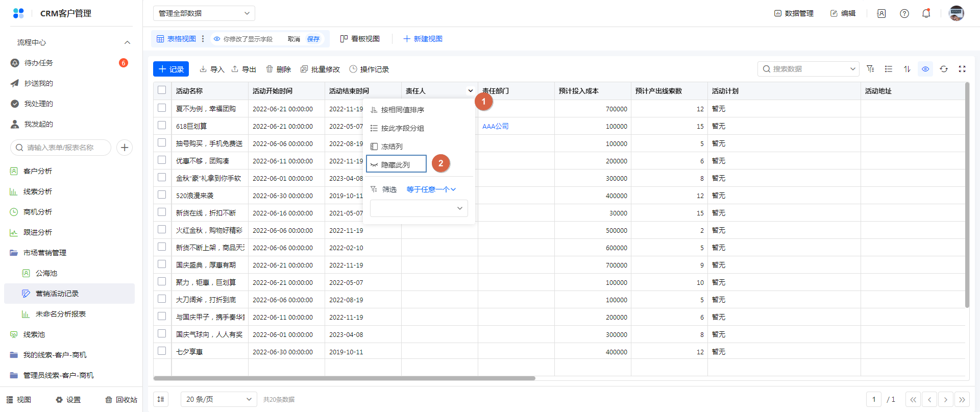Collapse the 流程中心 section
The image size is (980, 412).
click(x=127, y=42)
